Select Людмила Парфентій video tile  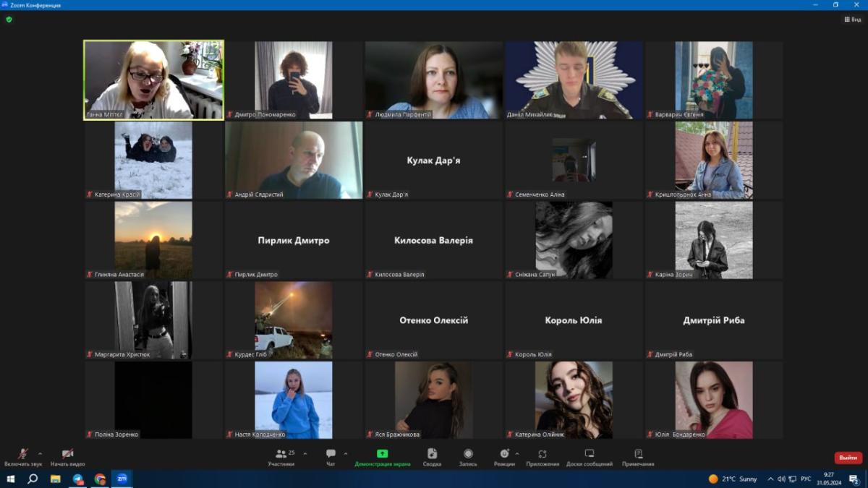click(x=434, y=80)
